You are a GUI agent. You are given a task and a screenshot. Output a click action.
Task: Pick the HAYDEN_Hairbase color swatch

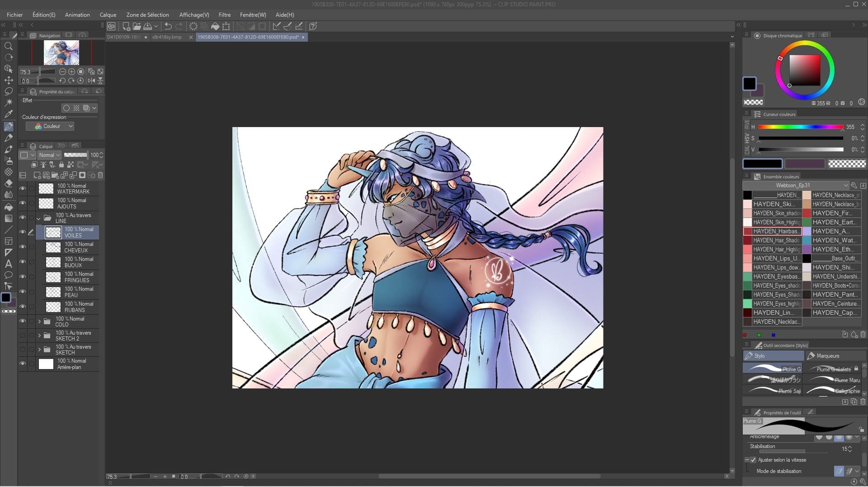pyautogui.click(x=772, y=231)
